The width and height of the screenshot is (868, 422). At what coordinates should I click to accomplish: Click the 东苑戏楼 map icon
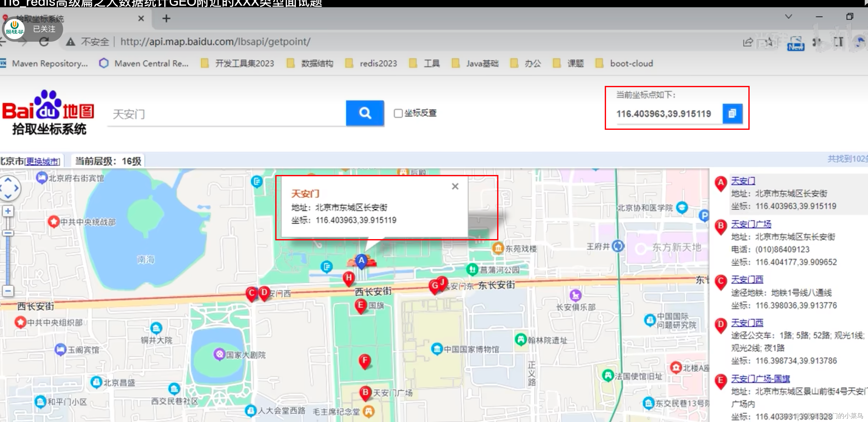pyautogui.click(x=498, y=249)
